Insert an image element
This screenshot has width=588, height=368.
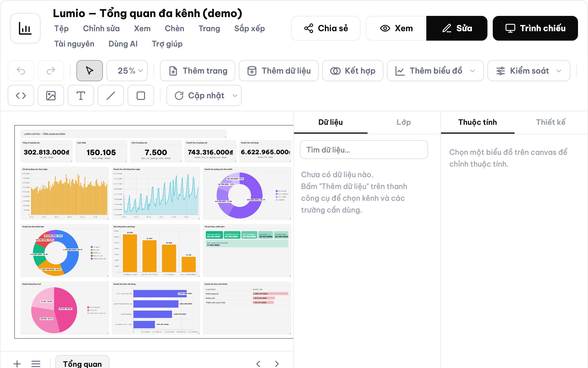[x=51, y=95]
